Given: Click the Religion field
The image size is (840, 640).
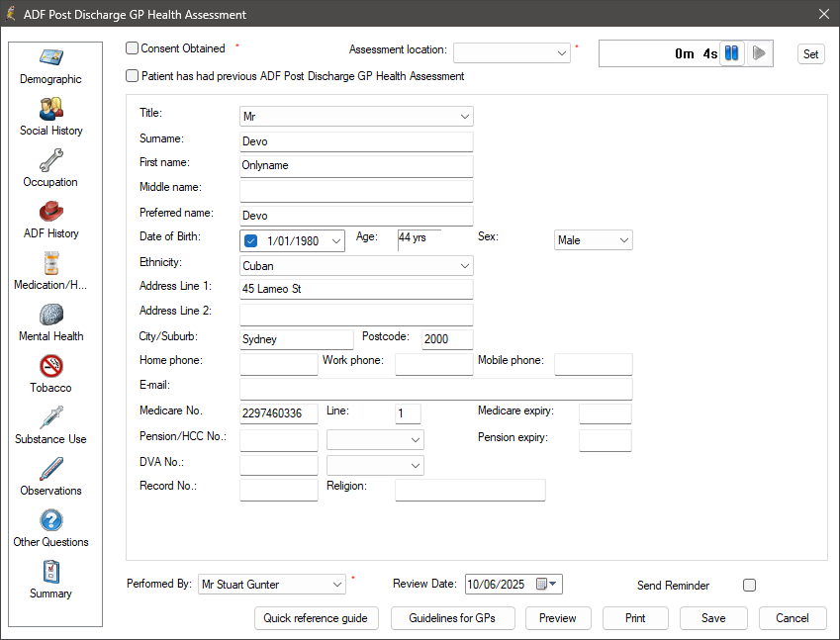Looking at the screenshot, I should click(470, 490).
